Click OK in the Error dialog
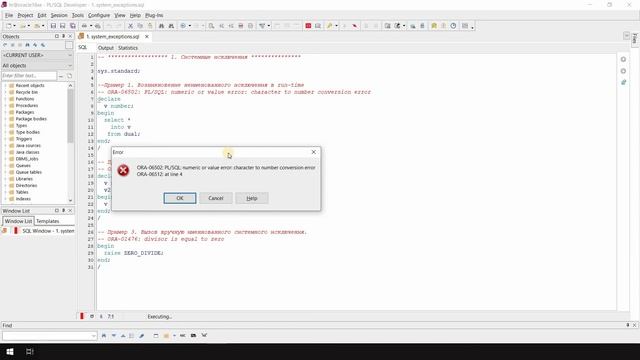The image size is (640, 360). click(x=180, y=198)
